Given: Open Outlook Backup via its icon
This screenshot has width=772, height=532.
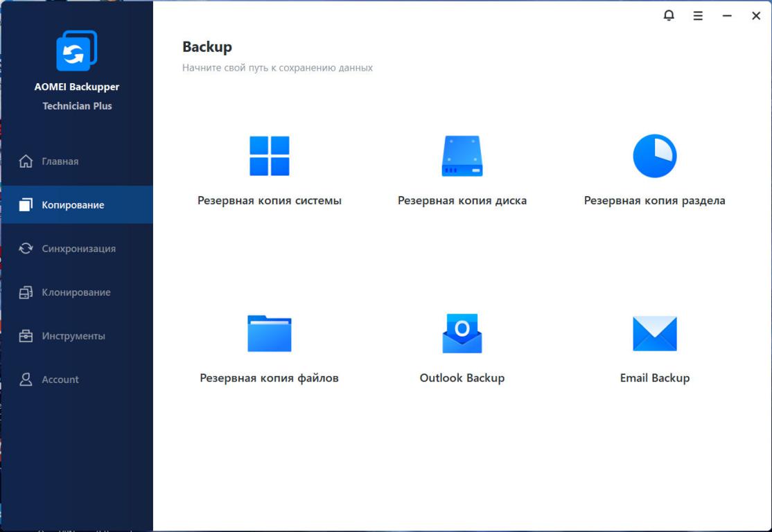Looking at the screenshot, I should pos(462,333).
